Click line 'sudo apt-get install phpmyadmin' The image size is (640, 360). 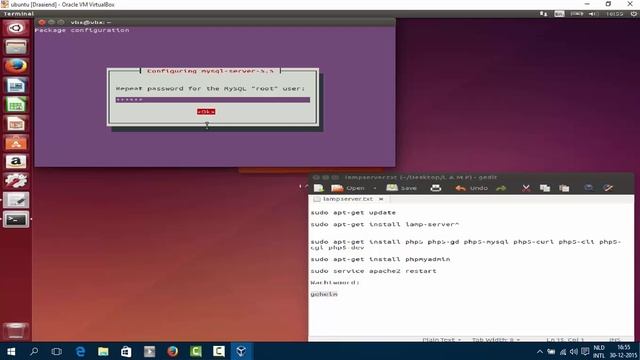[x=380, y=259]
